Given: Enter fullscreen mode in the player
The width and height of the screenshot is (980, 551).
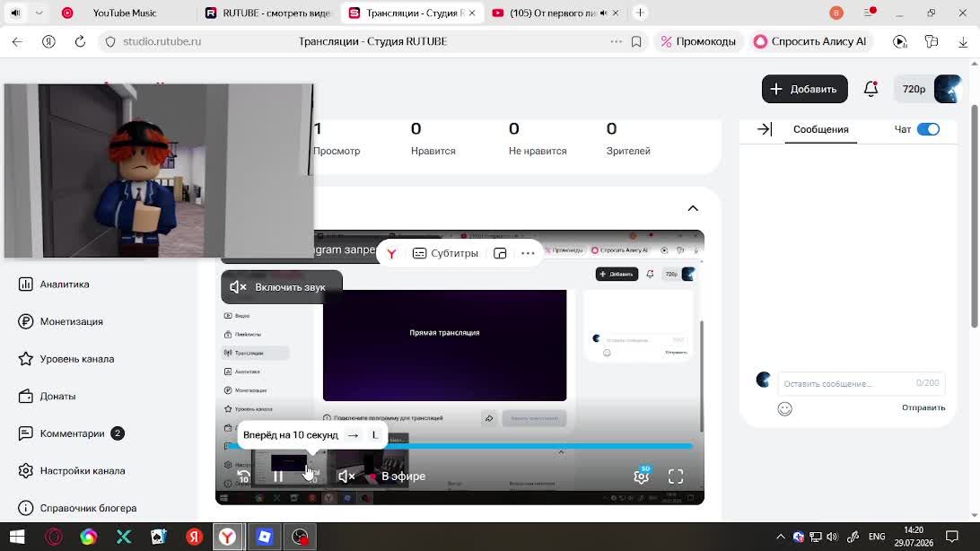Looking at the screenshot, I should (676, 477).
